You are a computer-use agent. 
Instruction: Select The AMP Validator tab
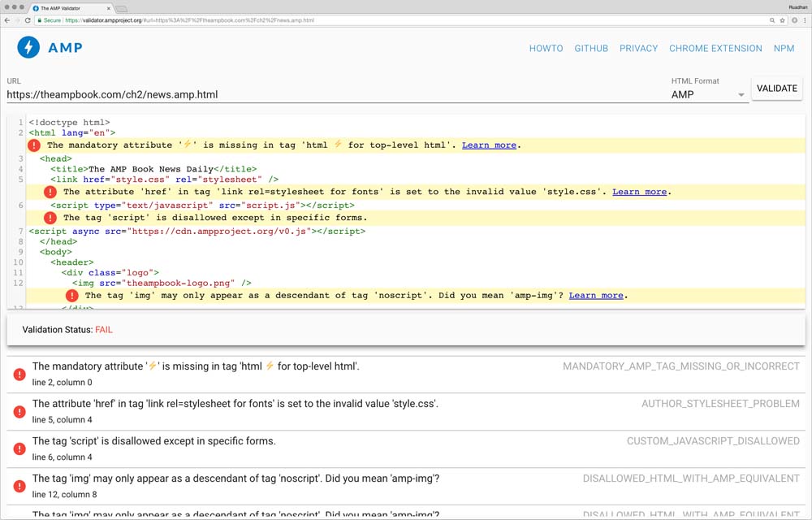click(70, 8)
